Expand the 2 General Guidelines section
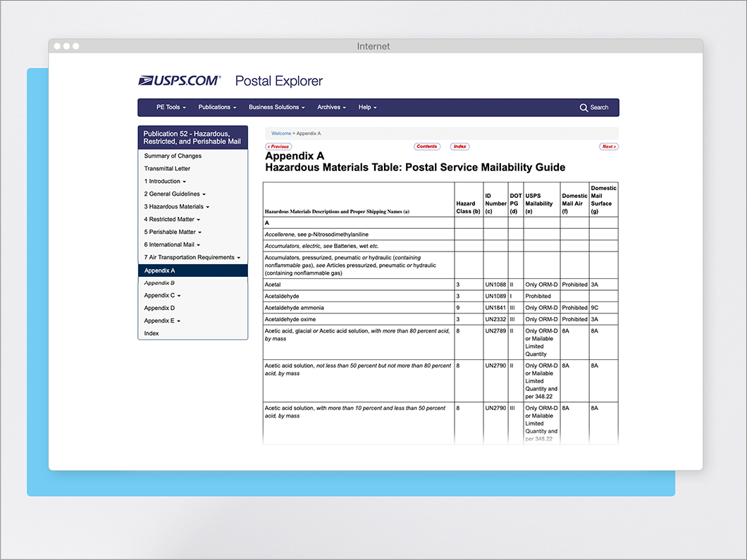Screen dimensions: 747x560 [175, 194]
